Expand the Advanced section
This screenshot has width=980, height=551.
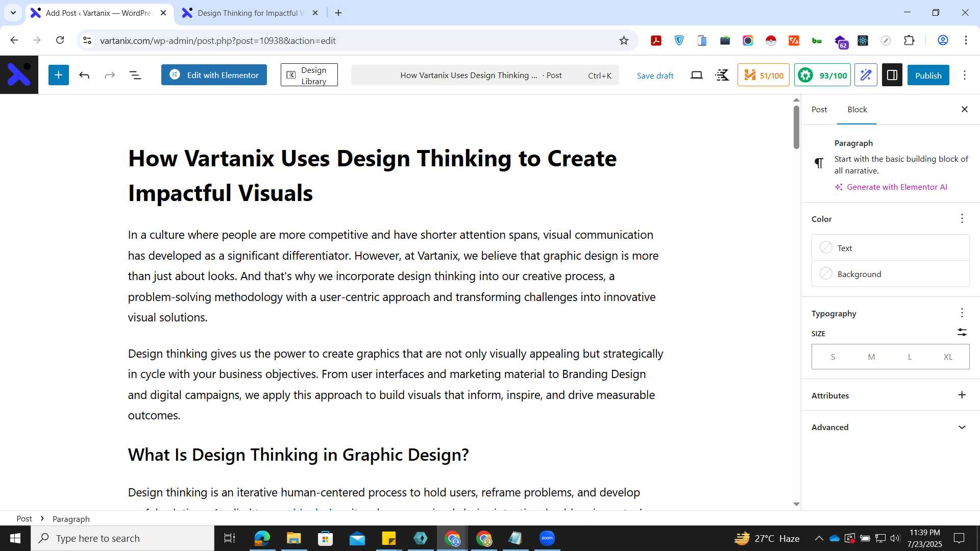(x=890, y=427)
